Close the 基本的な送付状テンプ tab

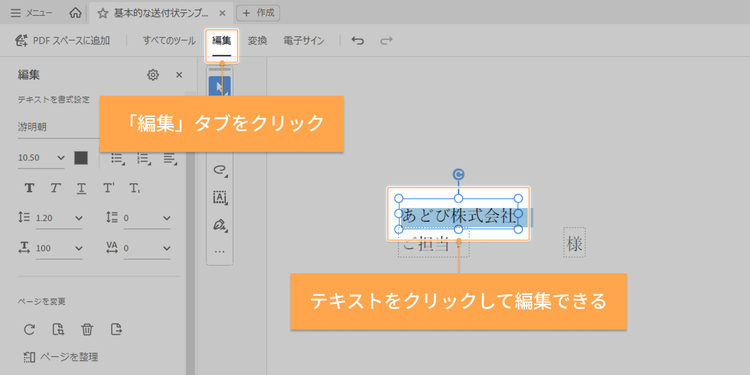click(222, 13)
